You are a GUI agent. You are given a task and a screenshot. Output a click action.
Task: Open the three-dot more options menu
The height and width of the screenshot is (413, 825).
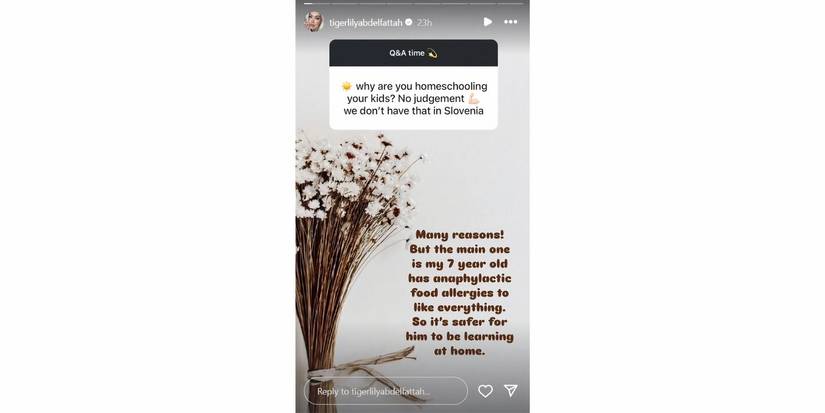coord(510,22)
